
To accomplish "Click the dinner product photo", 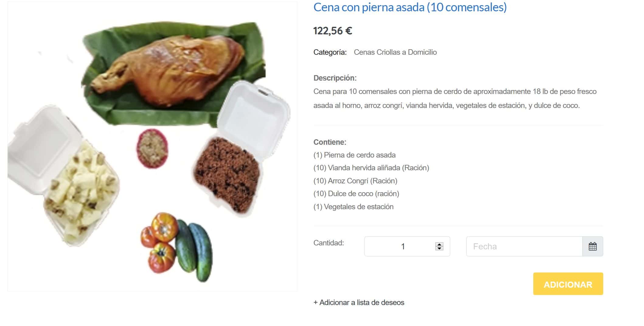I will [152, 146].
